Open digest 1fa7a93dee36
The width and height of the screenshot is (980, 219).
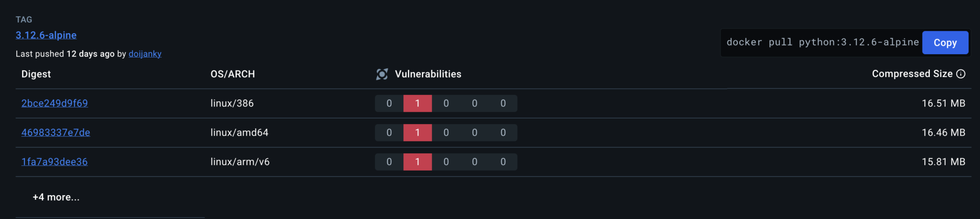tap(55, 162)
